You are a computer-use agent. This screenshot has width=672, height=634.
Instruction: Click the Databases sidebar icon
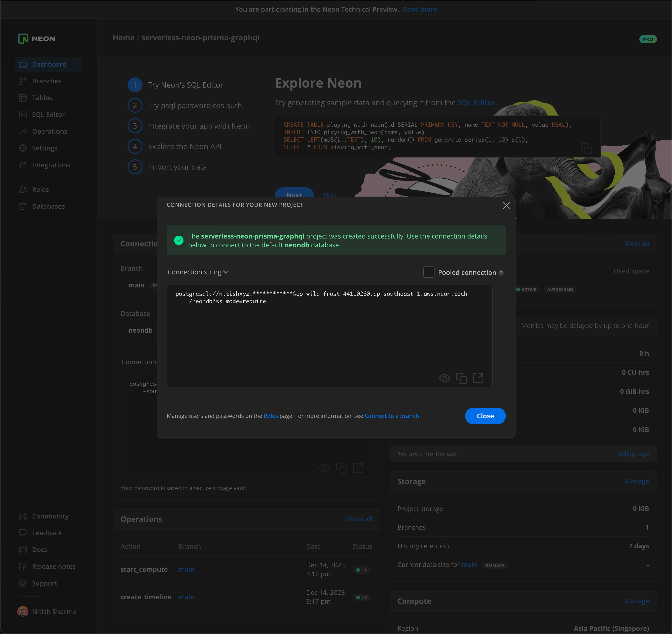point(23,206)
